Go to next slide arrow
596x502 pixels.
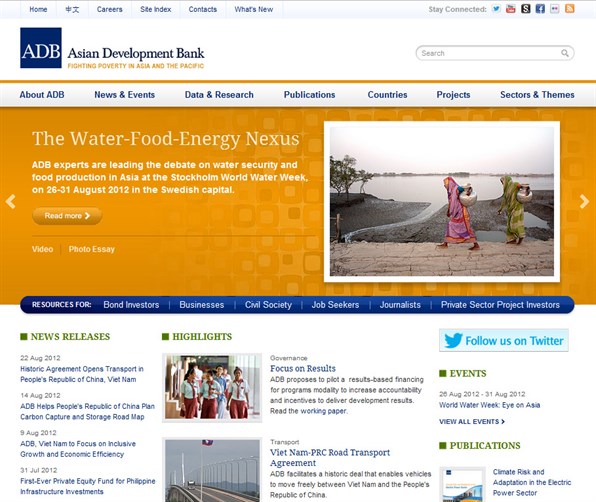(x=584, y=201)
